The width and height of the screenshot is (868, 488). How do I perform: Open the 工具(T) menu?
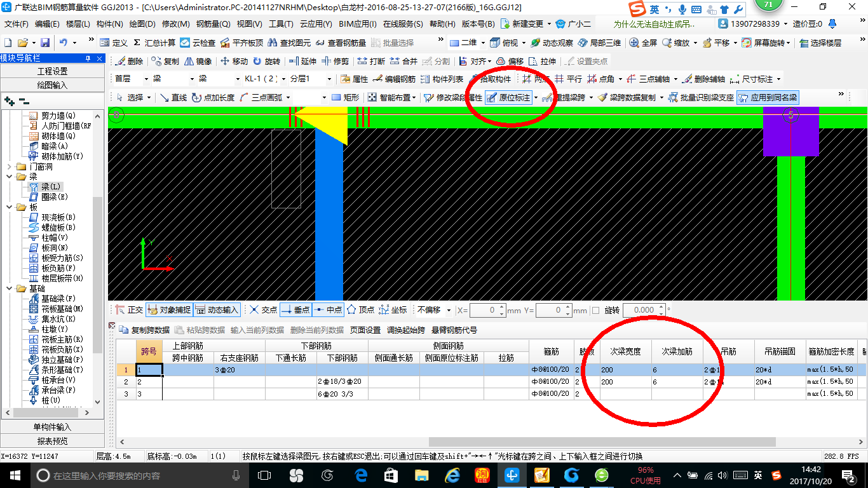pyautogui.click(x=281, y=24)
